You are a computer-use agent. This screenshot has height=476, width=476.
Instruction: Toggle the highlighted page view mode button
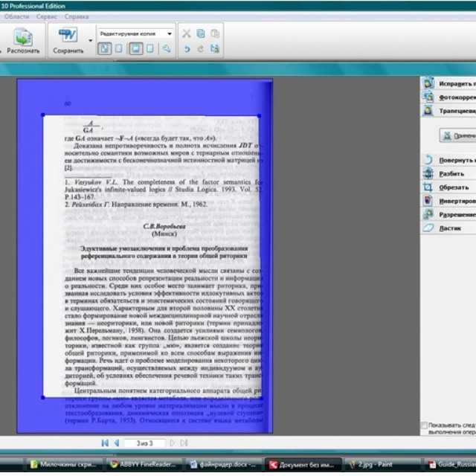point(135,48)
